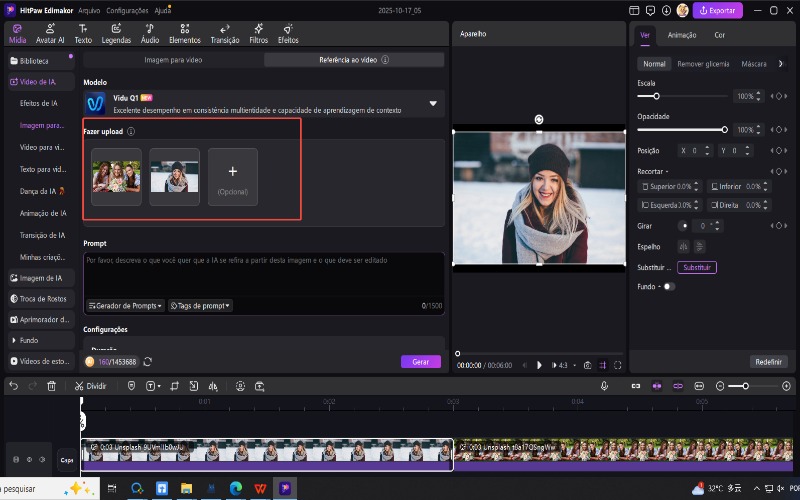The height and width of the screenshot is (500, 800).
Task: Open the download icon in title bar
Action: click(666, 10)
